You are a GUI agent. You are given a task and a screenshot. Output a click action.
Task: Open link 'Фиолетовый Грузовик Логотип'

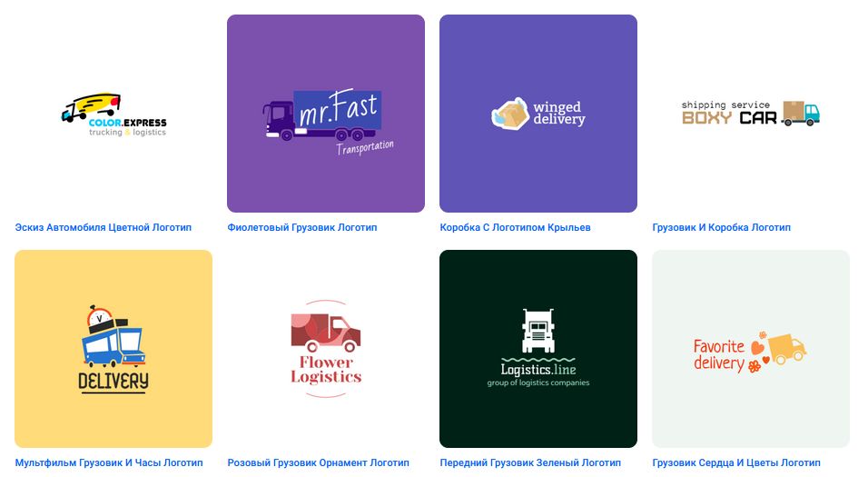point(302,228)
